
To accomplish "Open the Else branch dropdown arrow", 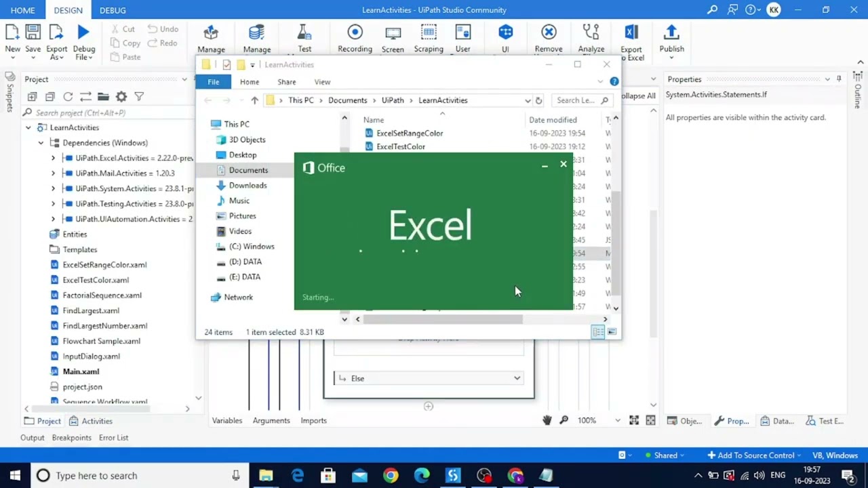I will click(517, 378).
